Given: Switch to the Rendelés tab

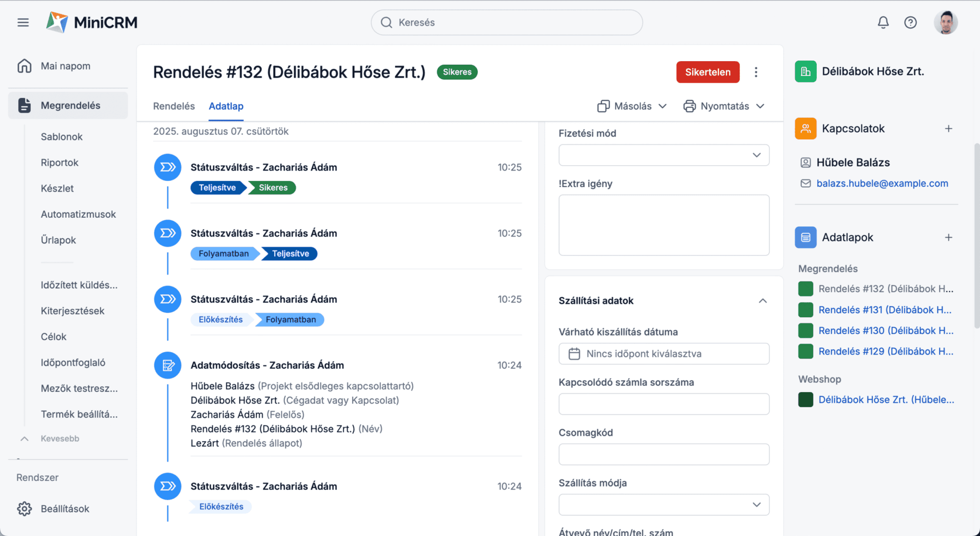Looking at the screenshot, I should 174,106.
